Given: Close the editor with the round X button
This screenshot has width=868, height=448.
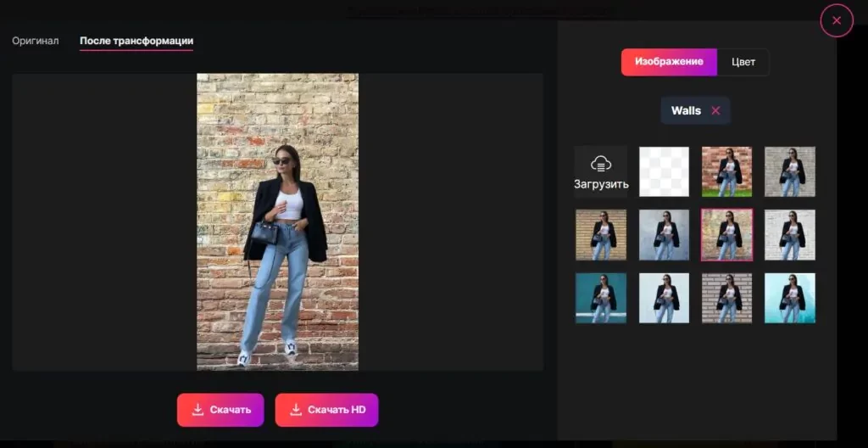Looking at the screenshot, I should pos(837,21).
